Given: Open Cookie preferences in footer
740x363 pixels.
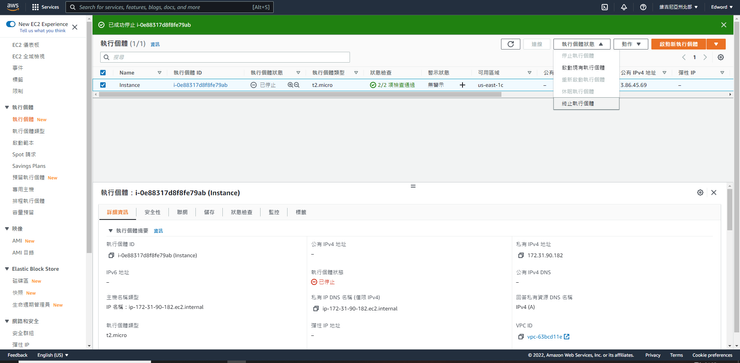Looking at the screenshot, I should (712, 355).
